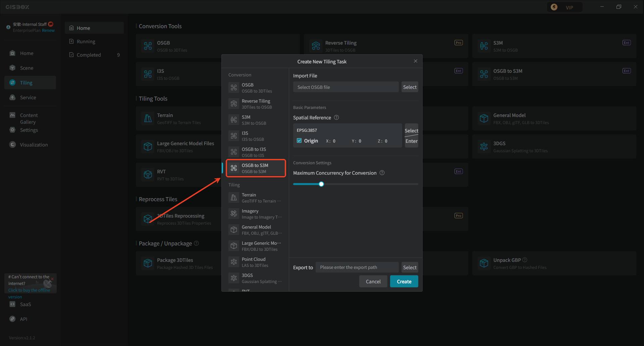
Task: Select Imagery tiling in dialog list
Action: [256, 214]
